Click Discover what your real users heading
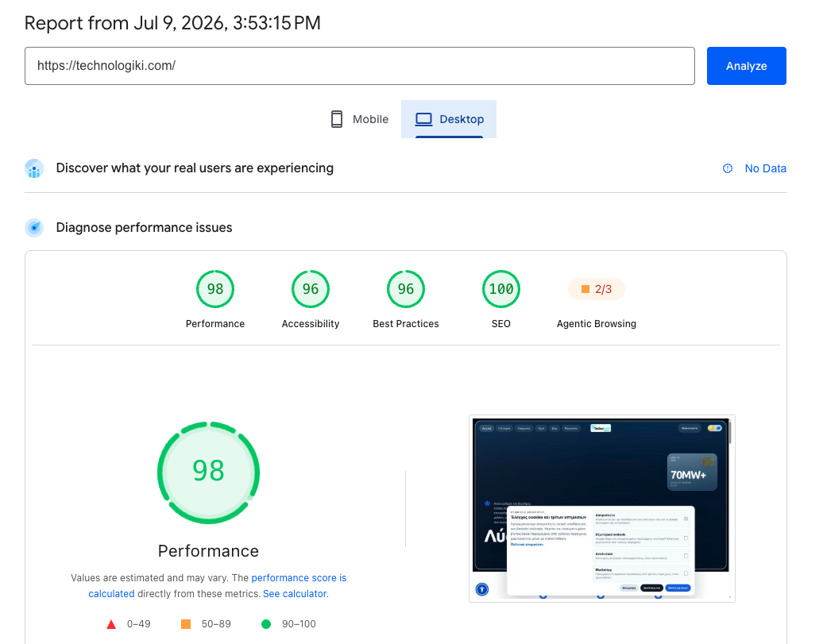This screenshot has width=823, height=644. pyautogui.click(x=195, y=168)
